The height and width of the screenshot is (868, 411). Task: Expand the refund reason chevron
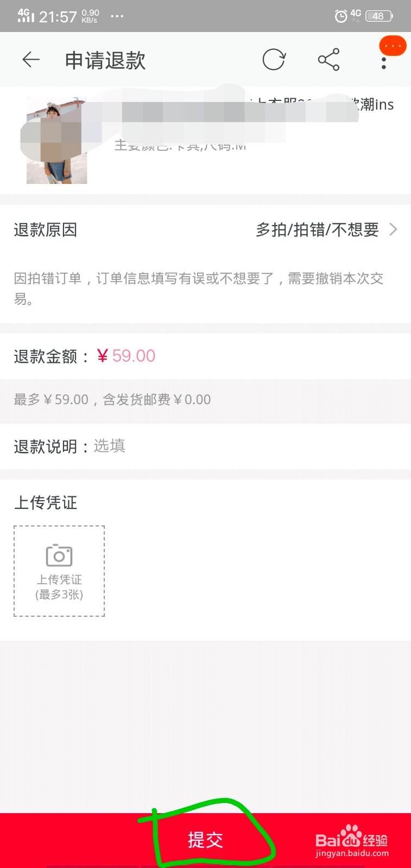[x=393, y=229]
